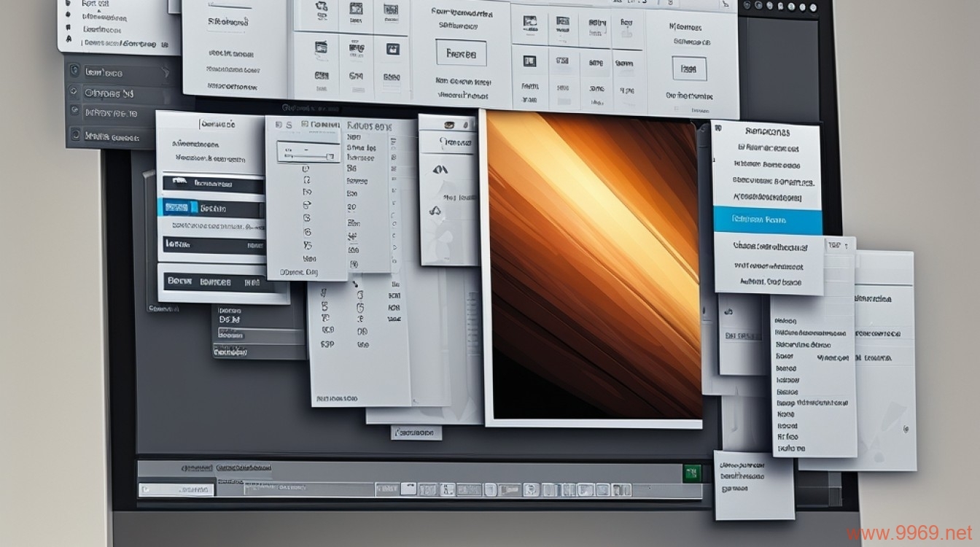980x547 pixels.
Task: Click the orange gradient image canvas
Action: 593,266
